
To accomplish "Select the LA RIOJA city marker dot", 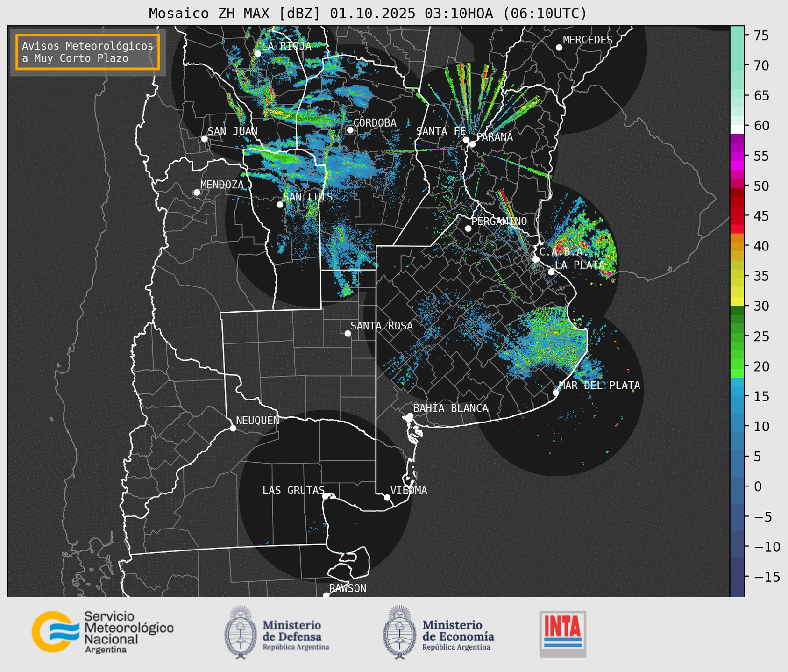I will tap(257, 54).
